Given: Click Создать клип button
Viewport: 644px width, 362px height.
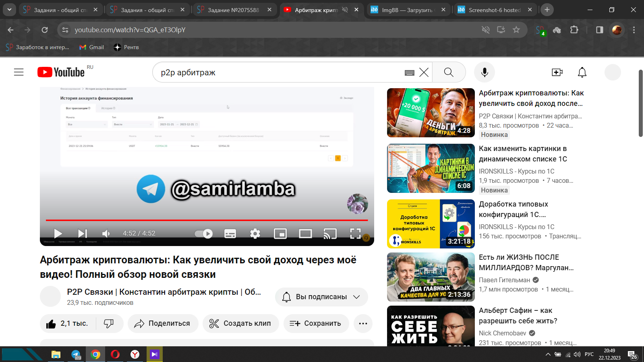Looking at the screenshot, I should (240, 323).
